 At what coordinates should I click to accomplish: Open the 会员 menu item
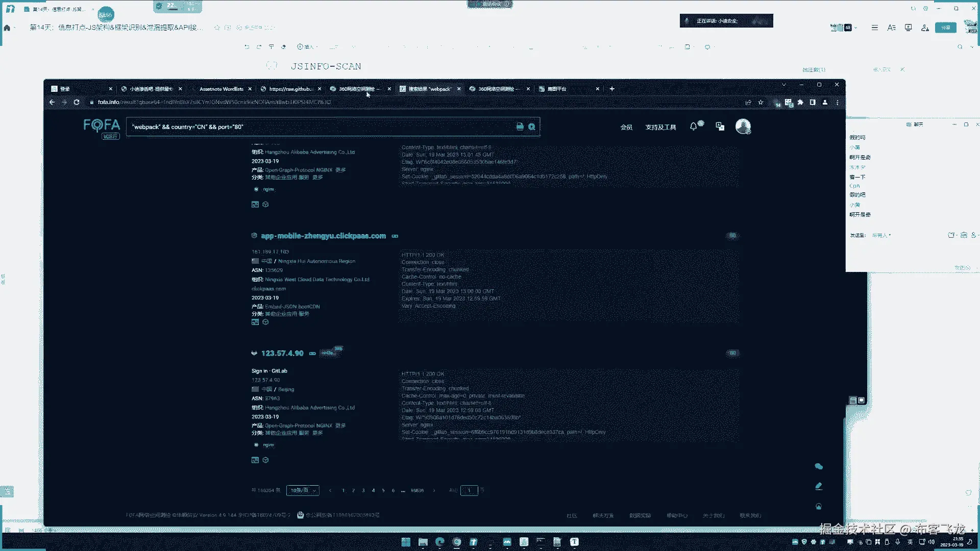tap(626, 128)
